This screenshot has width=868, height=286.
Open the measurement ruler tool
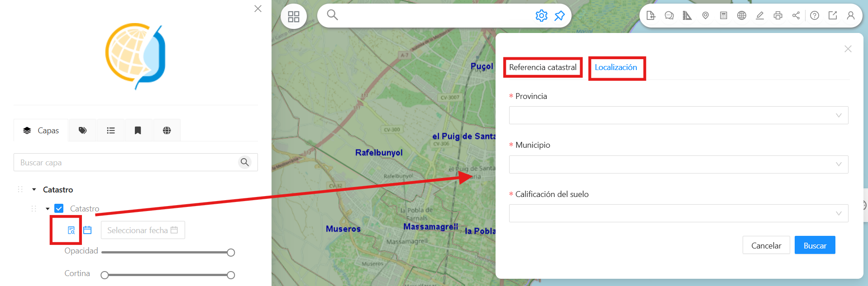pyautogui.click(x=687, y=15)
